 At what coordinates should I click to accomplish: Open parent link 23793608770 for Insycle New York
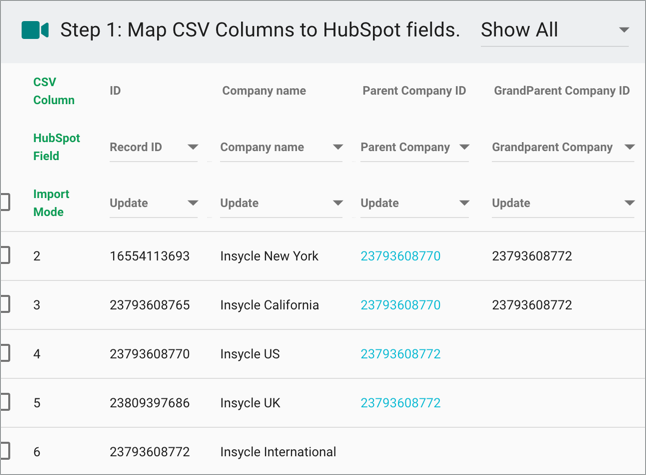(x=400, y=256)
